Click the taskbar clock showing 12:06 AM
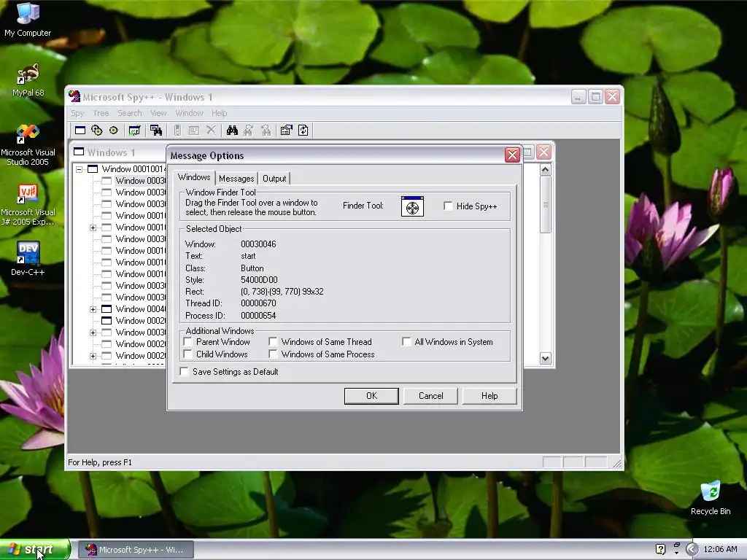Viewport: 747px width, 560px height. click(x=720, y=549)
